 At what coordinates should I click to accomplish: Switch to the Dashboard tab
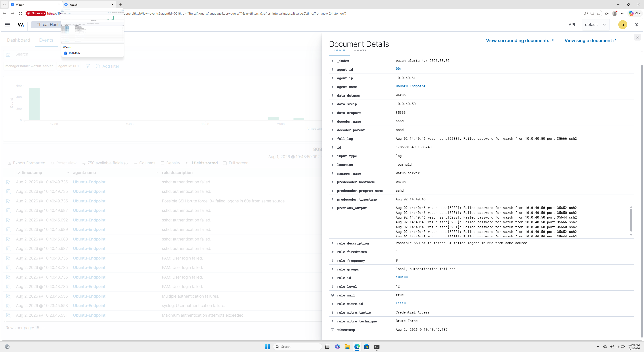pyautogui.click(x=19, y=40)
